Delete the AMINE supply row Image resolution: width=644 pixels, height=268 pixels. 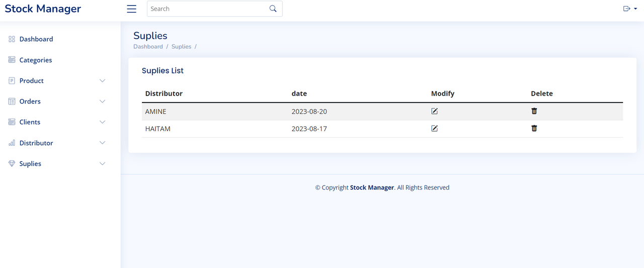click(534, 111)
